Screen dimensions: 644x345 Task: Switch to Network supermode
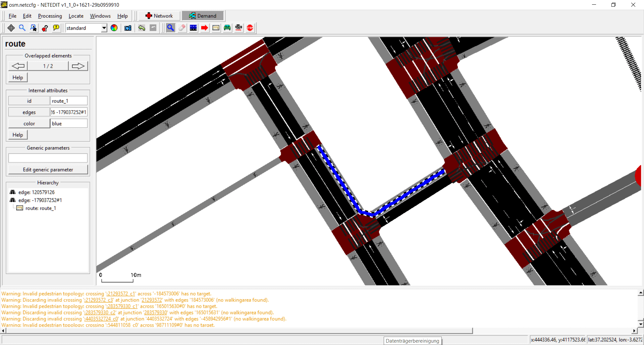tap(159, 16)
